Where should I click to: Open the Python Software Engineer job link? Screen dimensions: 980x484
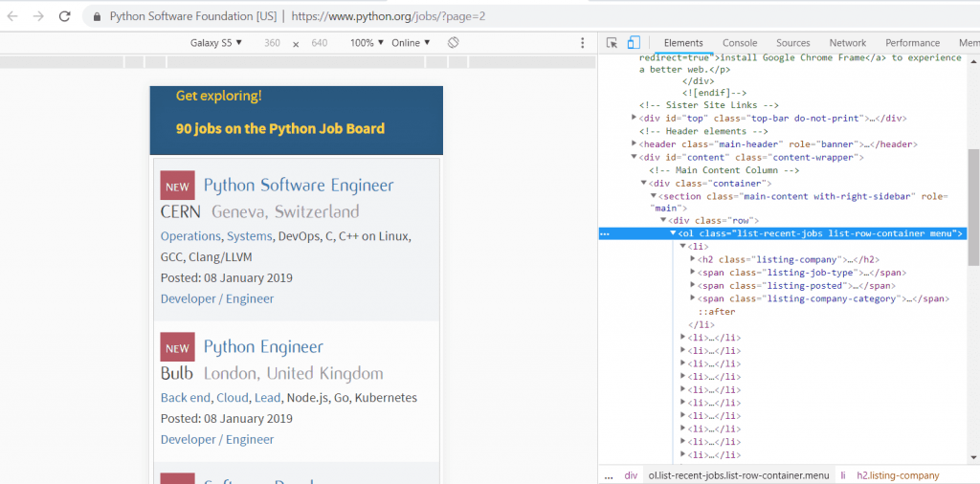[x=299, y=185]
